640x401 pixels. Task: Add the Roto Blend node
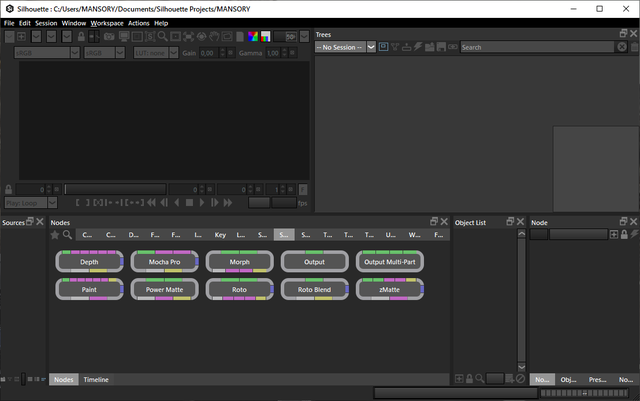click(315, 290)
